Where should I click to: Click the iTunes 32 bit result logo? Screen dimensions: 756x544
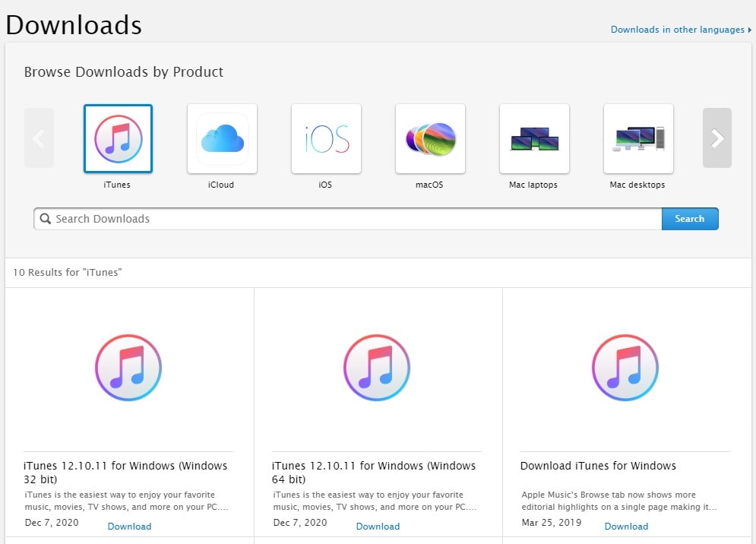[x=128, y=368]
